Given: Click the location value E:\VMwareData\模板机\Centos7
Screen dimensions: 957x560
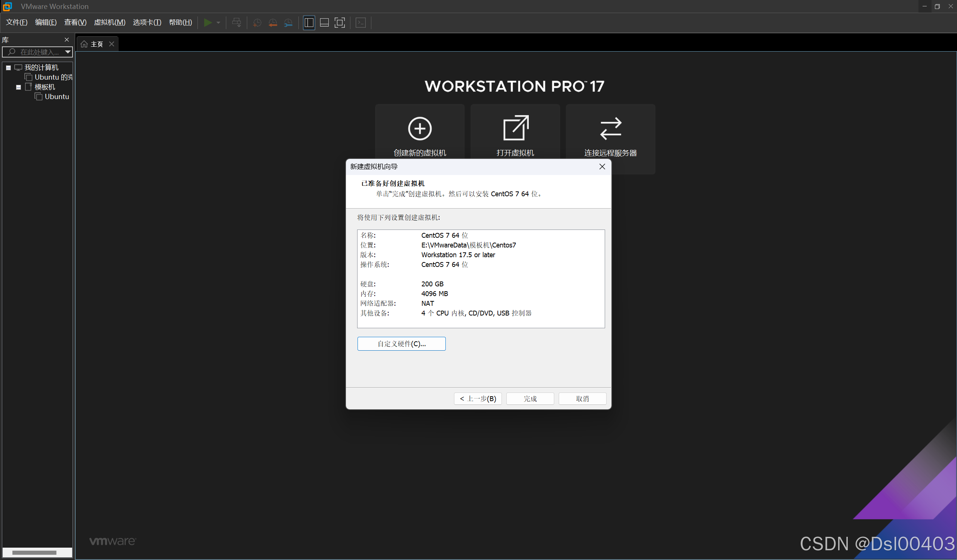Looking at the screenshot, I should [x=469, y=245].
